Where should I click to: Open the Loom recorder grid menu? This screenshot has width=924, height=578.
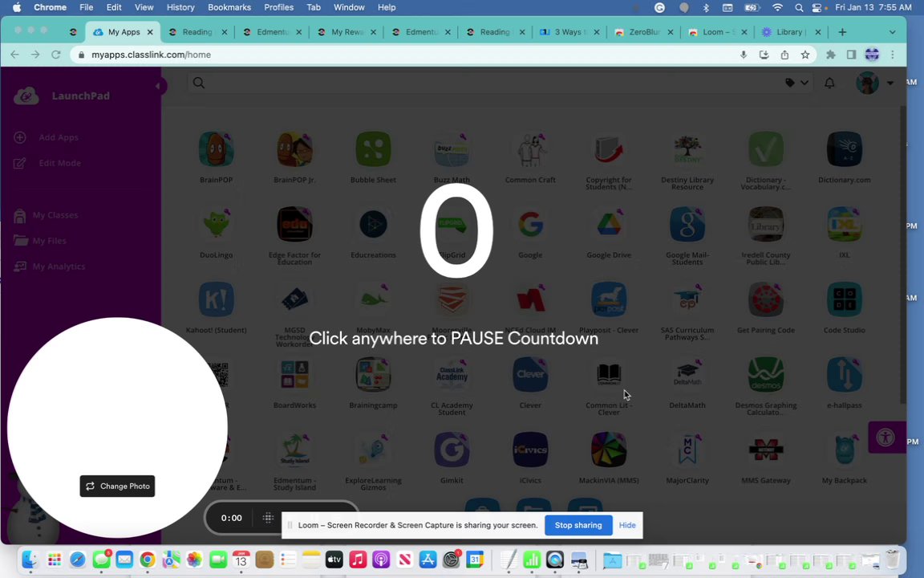268,518
